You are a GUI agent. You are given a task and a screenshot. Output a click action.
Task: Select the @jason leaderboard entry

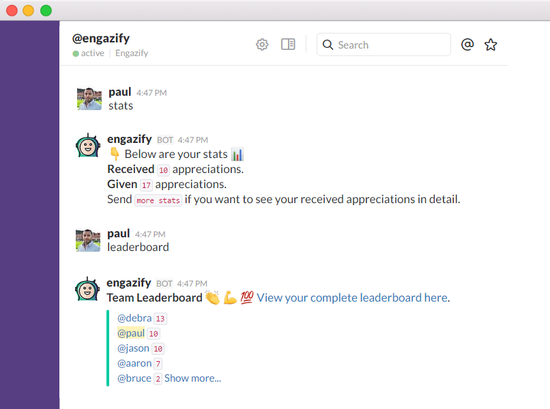point(133,348)
